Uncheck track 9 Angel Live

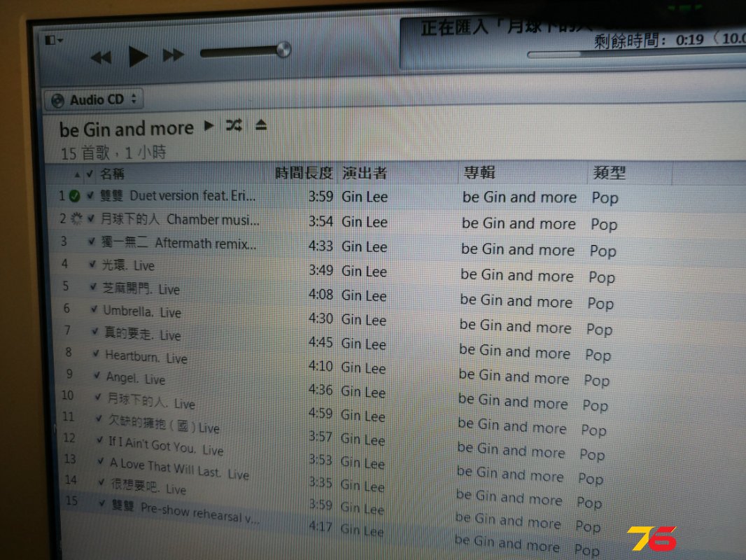[x=97, y=375]
